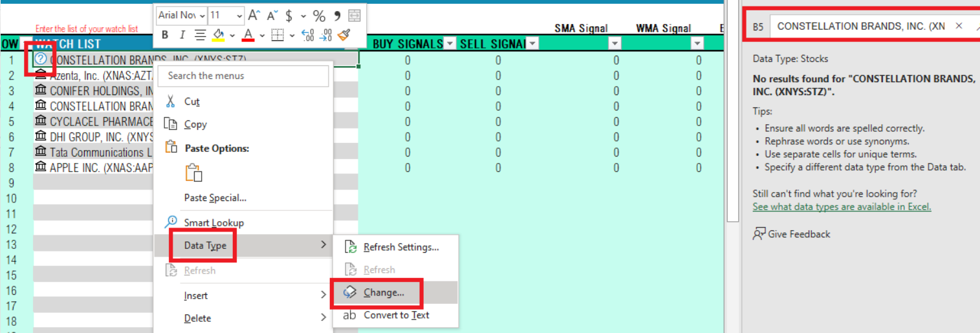Open the filter dropdown under WMA Signal
The height and width of the screenshot is (333, 980).
pyautogui.click(x=697, y=44)
